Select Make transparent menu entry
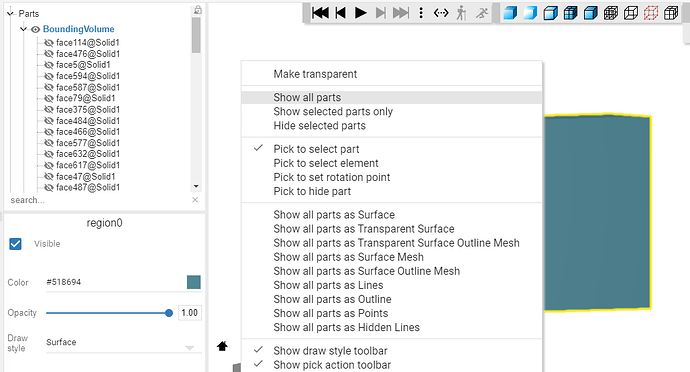 [392, 74]
